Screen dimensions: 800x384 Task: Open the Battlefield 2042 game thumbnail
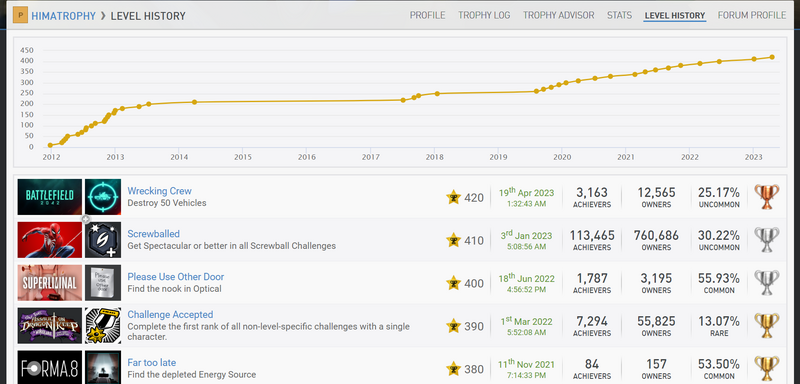(49, 197)
